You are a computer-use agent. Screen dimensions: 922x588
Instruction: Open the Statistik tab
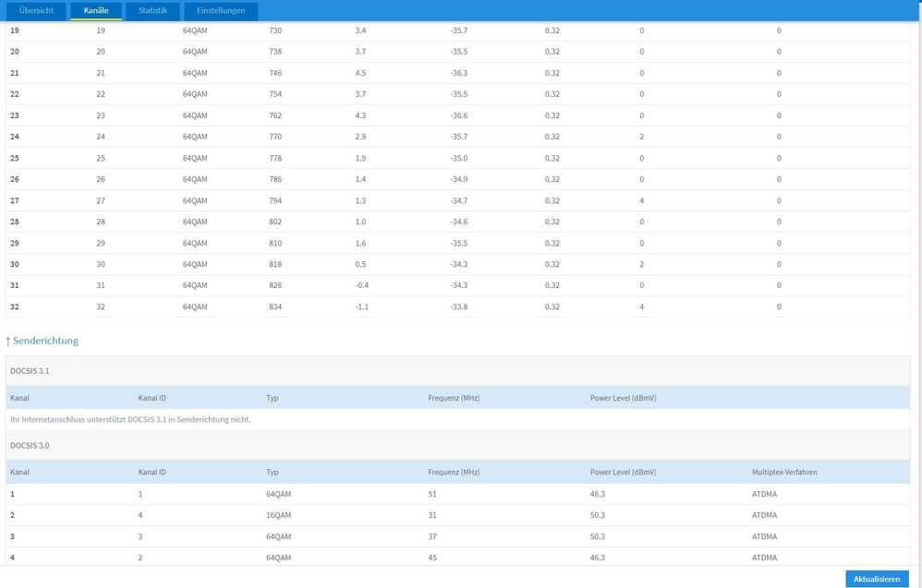(x=152, y=10)
